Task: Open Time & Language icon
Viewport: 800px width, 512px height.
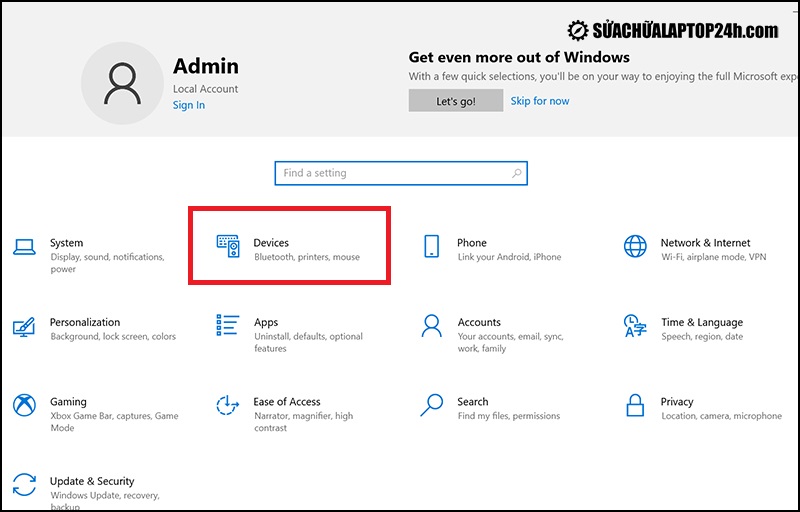Action: click(635, 326)
